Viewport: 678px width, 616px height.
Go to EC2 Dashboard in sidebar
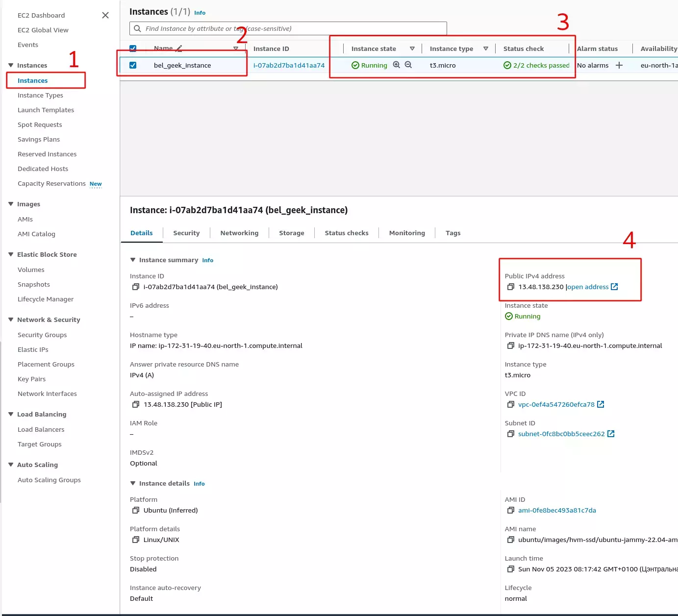coord(41,15)
